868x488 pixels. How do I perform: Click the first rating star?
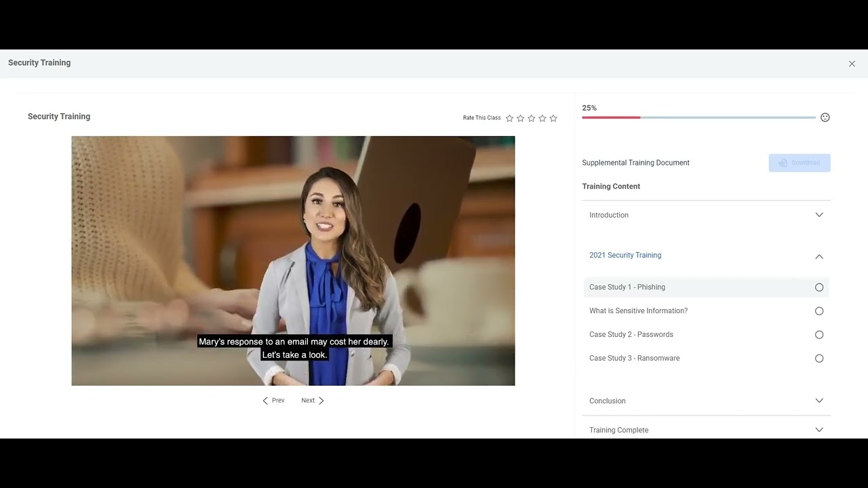(510, 118)
